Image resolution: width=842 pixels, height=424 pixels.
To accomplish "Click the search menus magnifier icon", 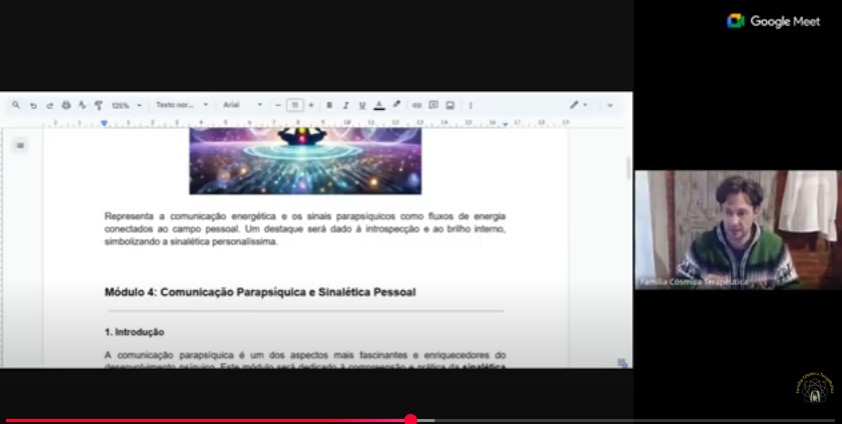I will (x=17, y=105).
